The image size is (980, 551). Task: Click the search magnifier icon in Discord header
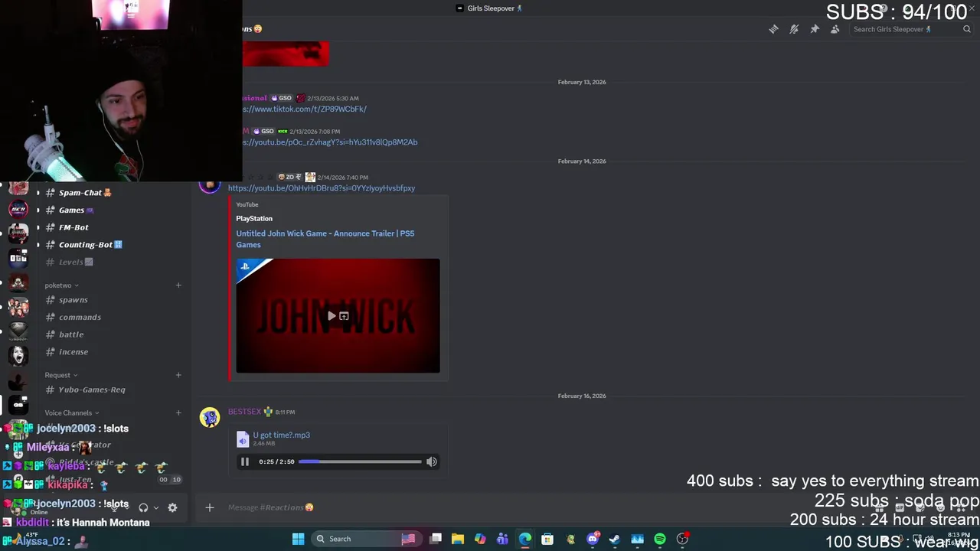click(967, 29)
